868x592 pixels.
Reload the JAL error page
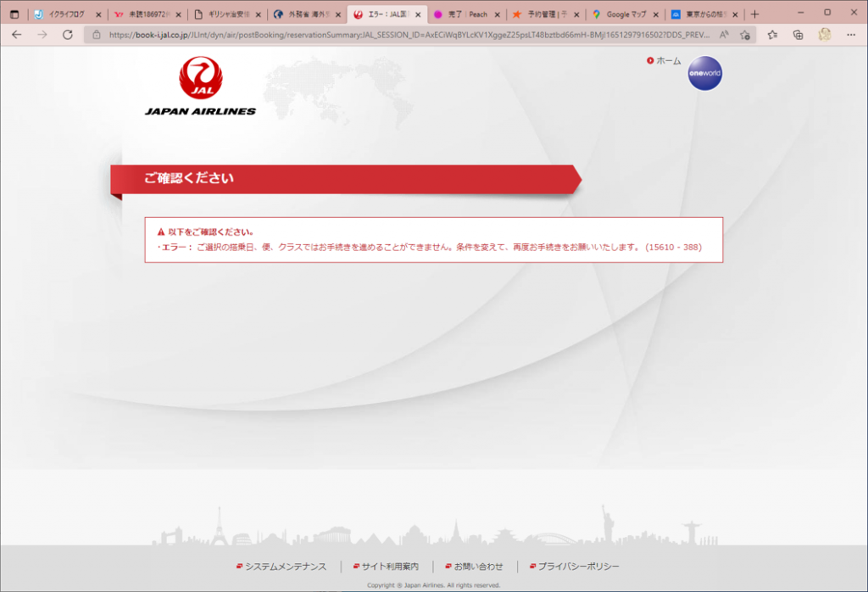click(x=68, y=35)
